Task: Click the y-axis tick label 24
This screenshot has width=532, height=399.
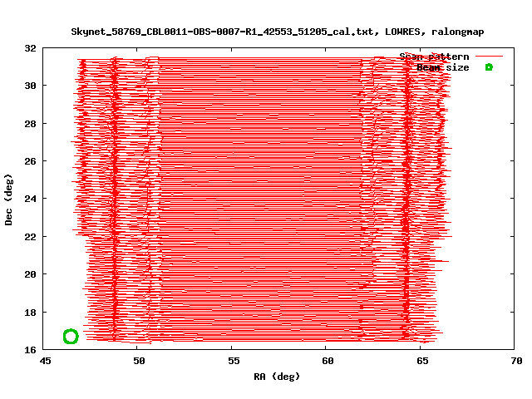Action: coord(30,199)
